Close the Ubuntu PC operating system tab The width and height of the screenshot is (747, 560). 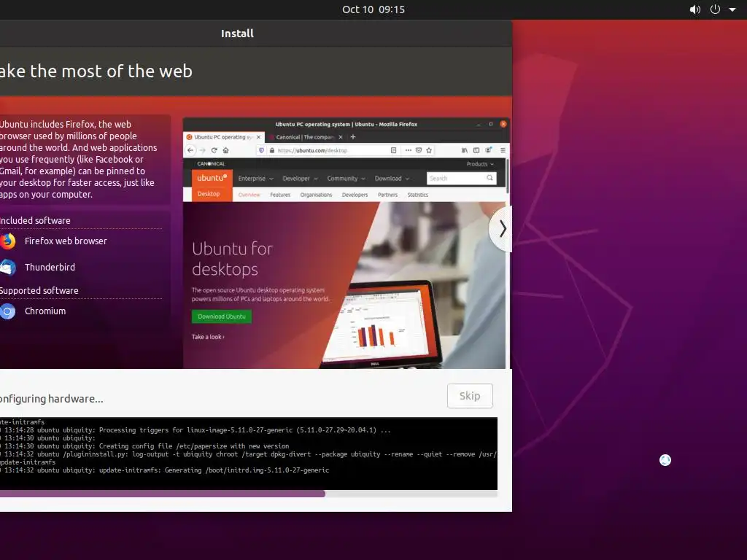coord(259,136)
